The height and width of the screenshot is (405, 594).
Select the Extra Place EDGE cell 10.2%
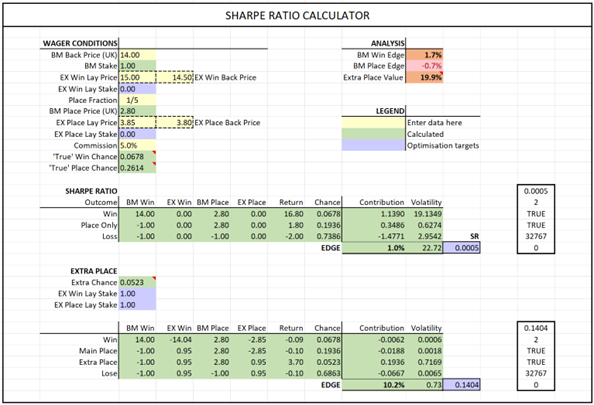coord(374,385)
